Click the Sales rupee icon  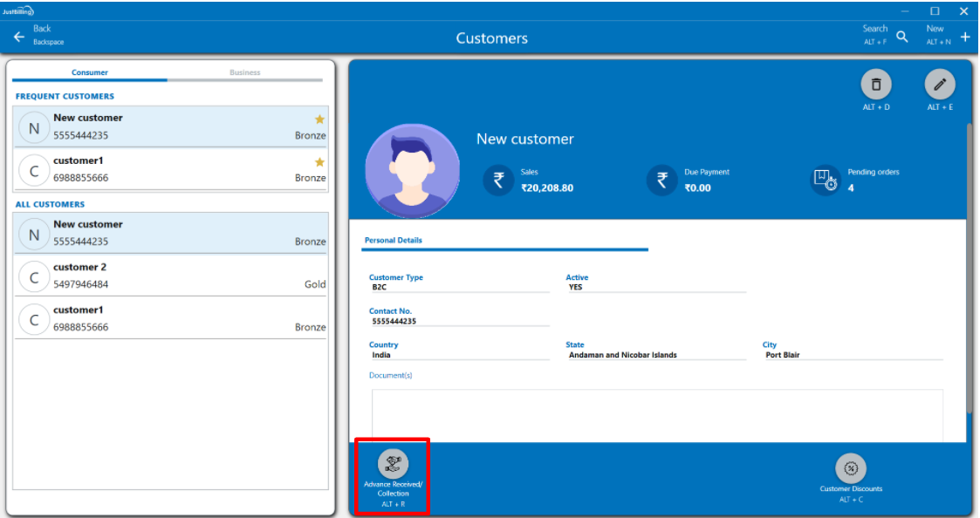[x=498, y=181]
